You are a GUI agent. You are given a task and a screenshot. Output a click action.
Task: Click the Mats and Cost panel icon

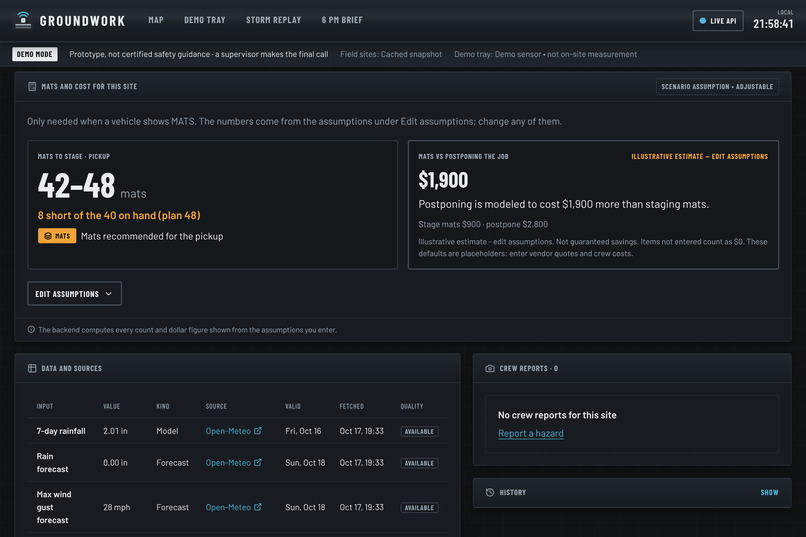click(32, 86)
